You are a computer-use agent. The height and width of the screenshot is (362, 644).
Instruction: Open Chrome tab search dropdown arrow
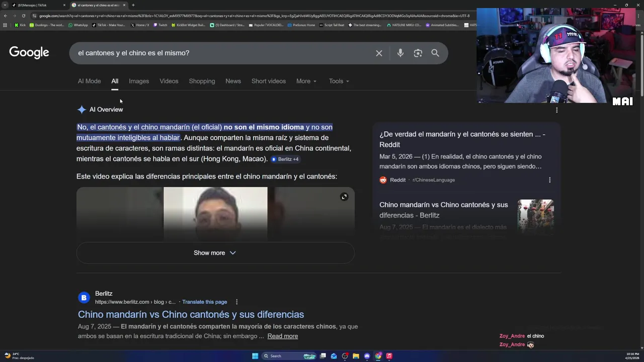point(5,5)
